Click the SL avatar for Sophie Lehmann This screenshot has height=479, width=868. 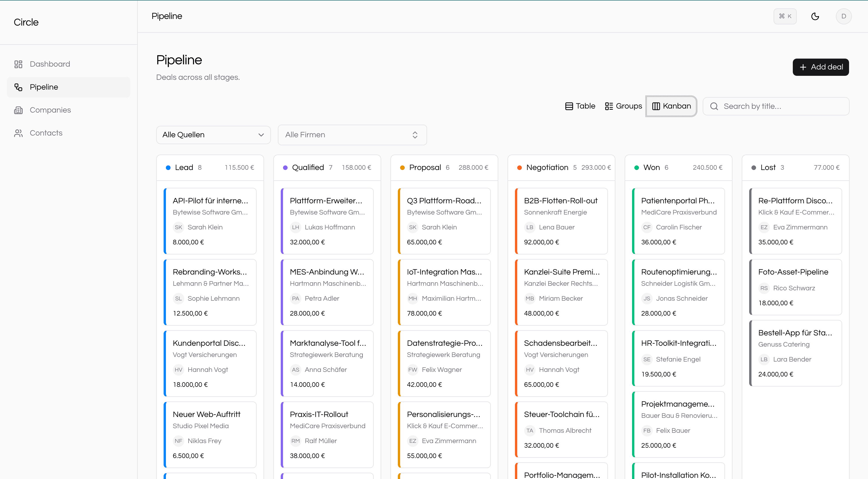click(178, 298)
